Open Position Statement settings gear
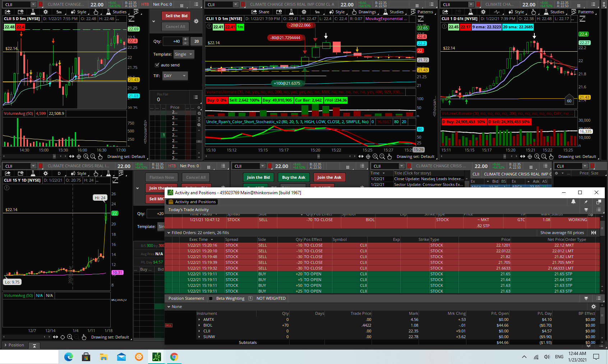The image size is (608, 364). 593,307
